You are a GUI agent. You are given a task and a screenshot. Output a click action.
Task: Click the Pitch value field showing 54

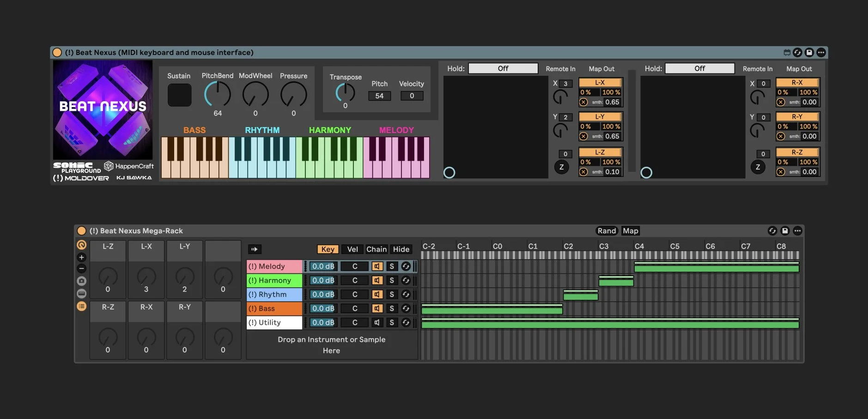(x=379, y=96)
